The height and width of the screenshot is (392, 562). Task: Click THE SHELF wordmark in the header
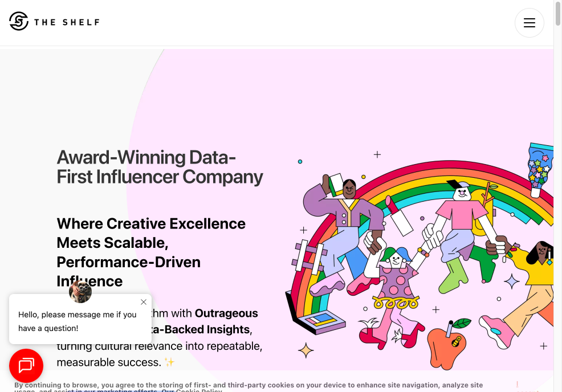coord(66,22)
